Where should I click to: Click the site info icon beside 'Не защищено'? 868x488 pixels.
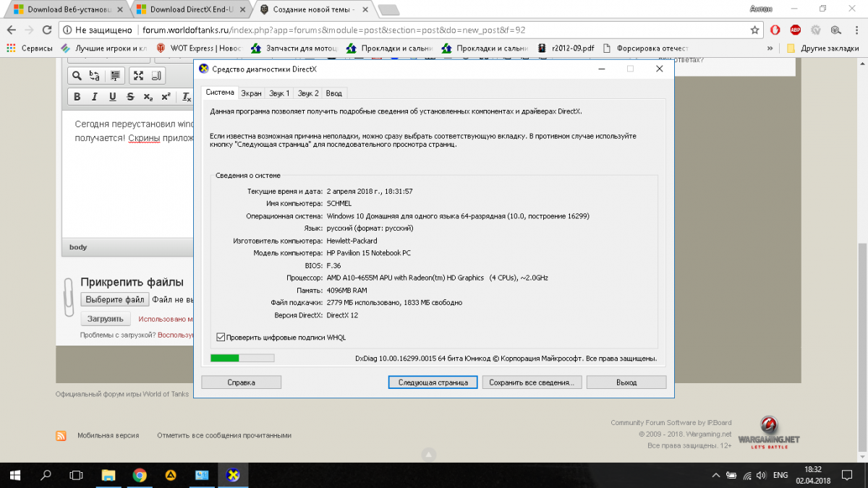click(67, 30)
